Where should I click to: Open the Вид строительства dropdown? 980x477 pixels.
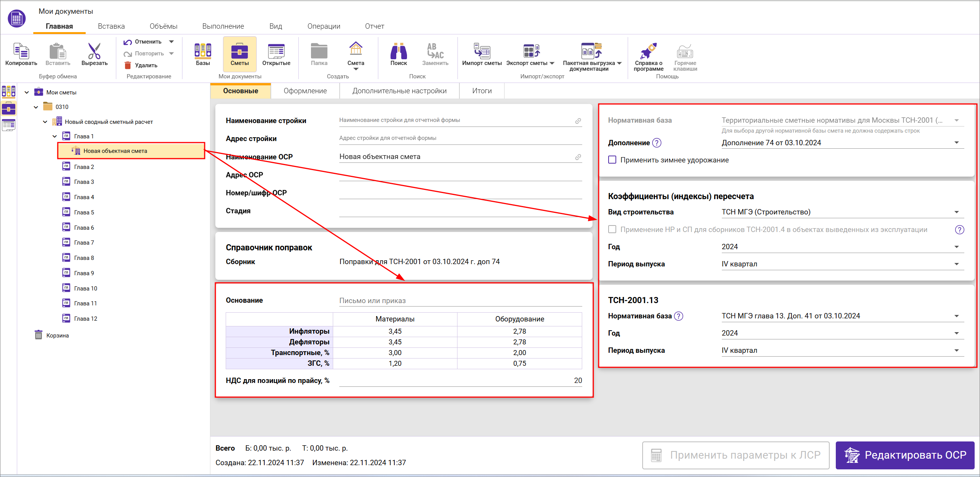956,212
